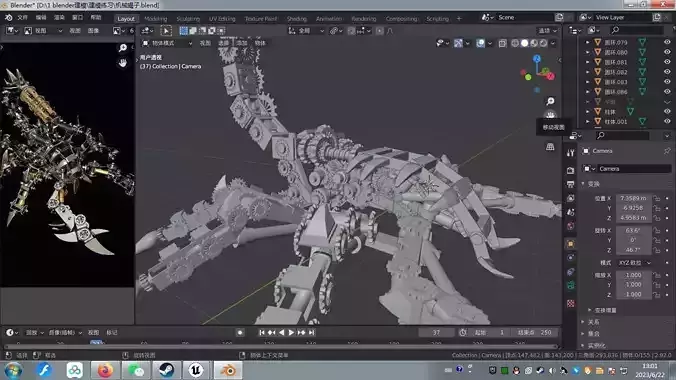Open the Texture Paint workspace tab
The height and width of the screenshot is (380, 676).
coord(261,19)
